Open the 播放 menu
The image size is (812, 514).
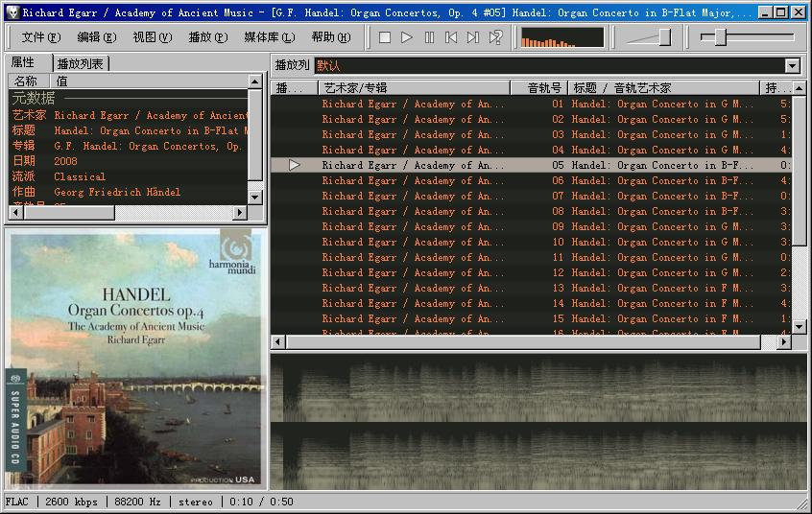click(x=208, y=37)
